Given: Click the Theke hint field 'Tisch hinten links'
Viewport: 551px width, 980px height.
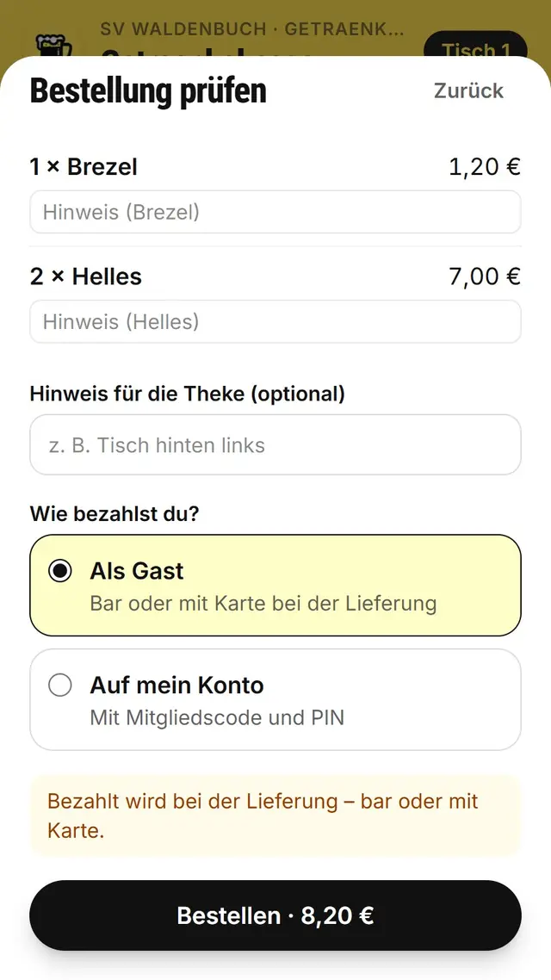Looking at the screenshot, I should [275, 445].
